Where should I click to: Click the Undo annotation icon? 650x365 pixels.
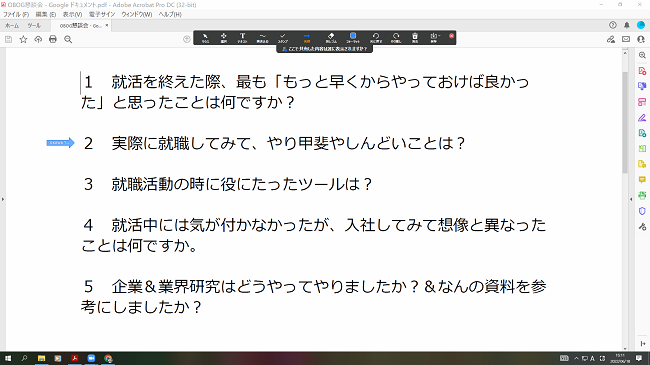pyautogui.click(x=376, y=38)
